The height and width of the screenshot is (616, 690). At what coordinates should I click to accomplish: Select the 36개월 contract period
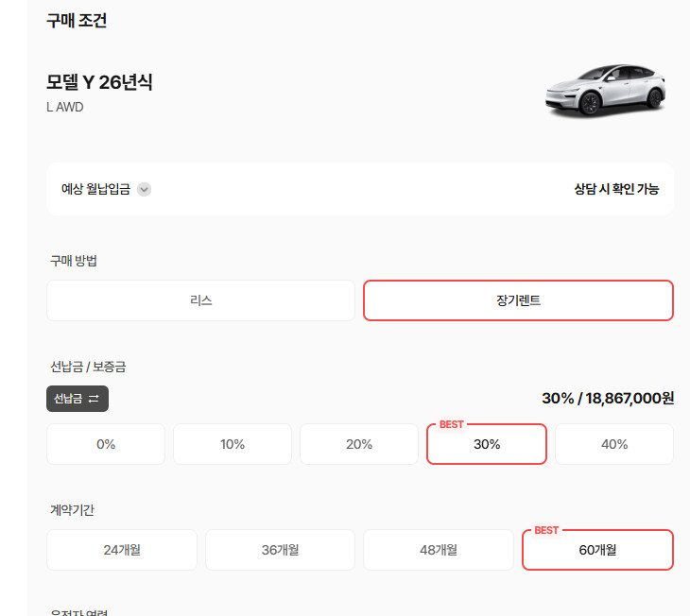(280, 550)
